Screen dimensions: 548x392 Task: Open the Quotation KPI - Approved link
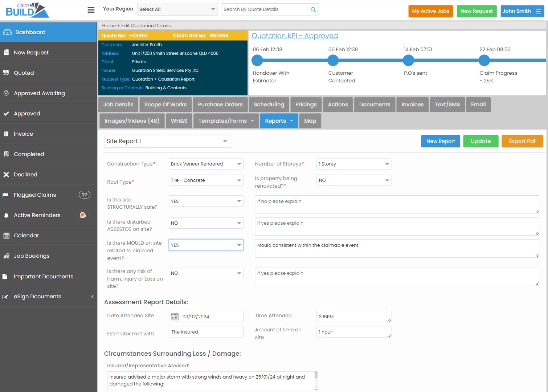294,36
